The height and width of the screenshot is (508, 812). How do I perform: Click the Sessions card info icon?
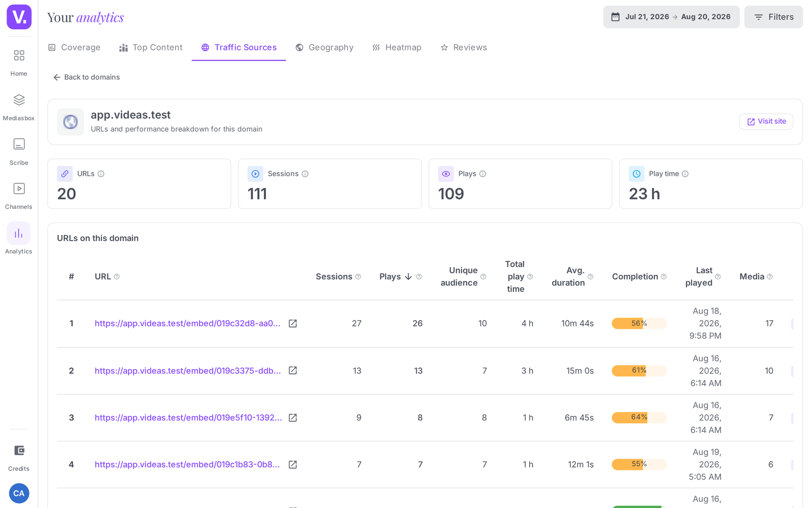click(305, 174)
